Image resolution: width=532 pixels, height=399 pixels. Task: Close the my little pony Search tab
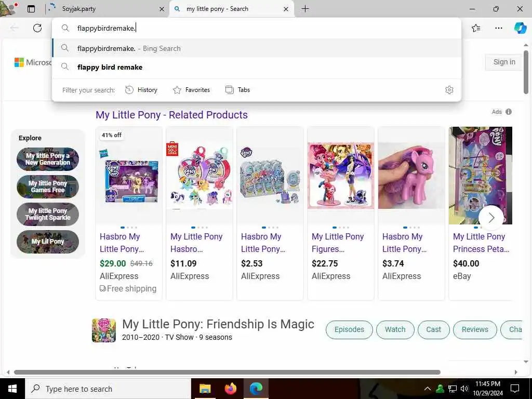click(286, 9)
